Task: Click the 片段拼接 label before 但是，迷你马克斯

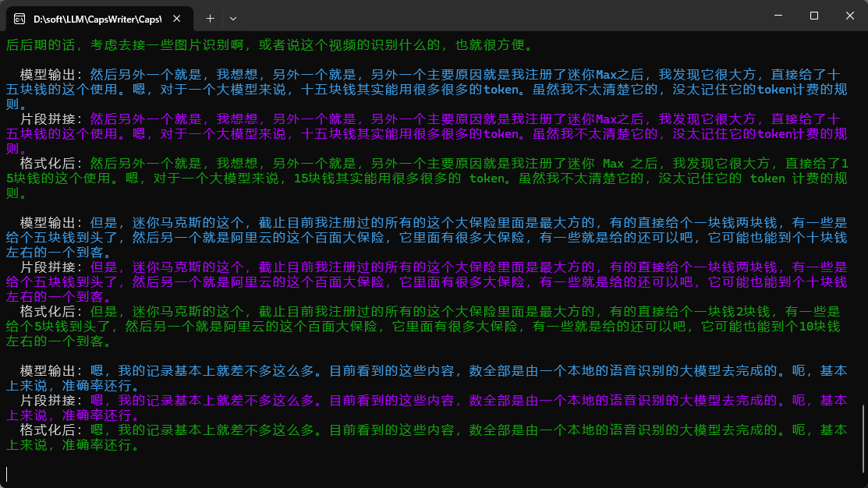Action: tap(51, 267)
